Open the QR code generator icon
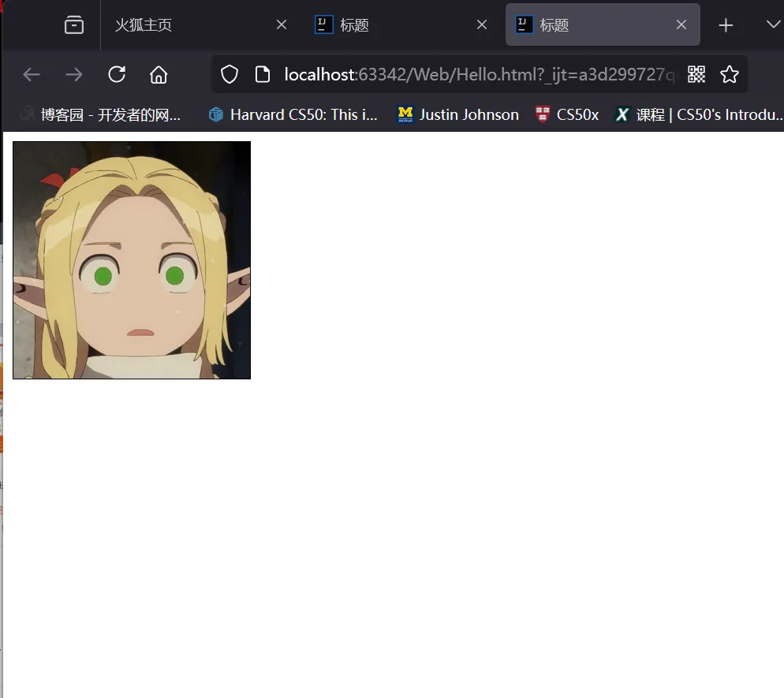 tap(696, 75)
